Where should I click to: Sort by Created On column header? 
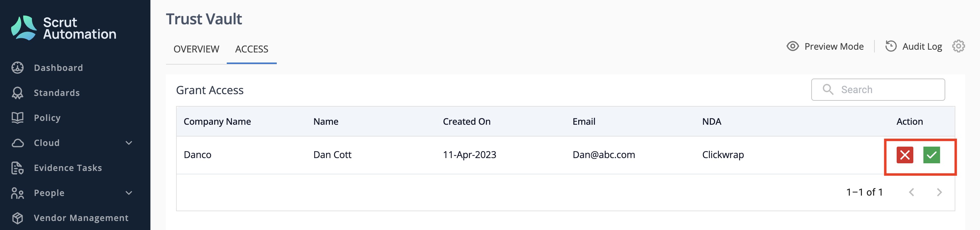(466, 122)
